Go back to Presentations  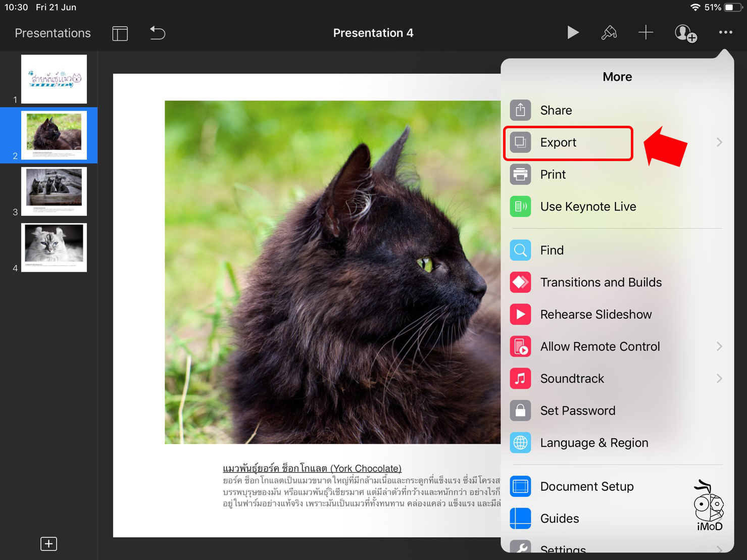pyautogui.click(x=53, y=33)
